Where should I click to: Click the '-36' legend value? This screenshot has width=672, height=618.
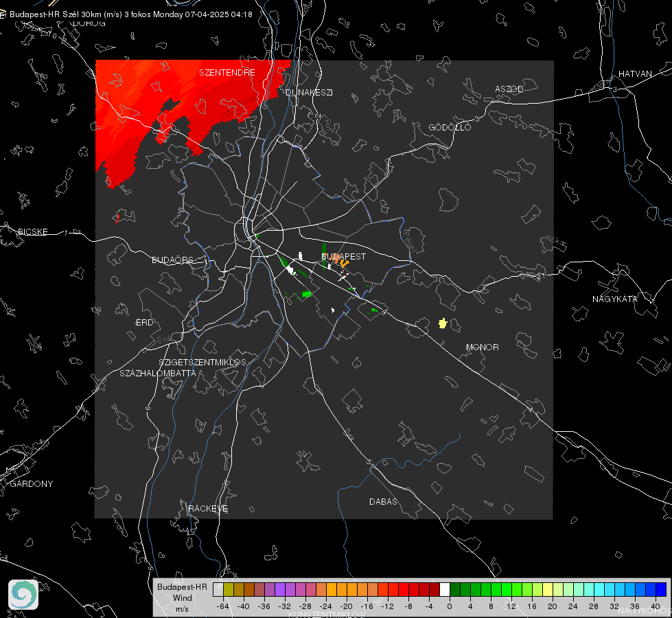264,606
